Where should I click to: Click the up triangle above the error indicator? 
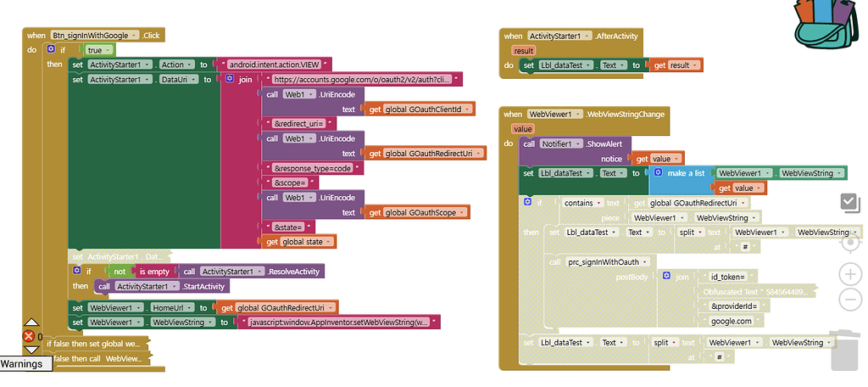click(31, 322)
